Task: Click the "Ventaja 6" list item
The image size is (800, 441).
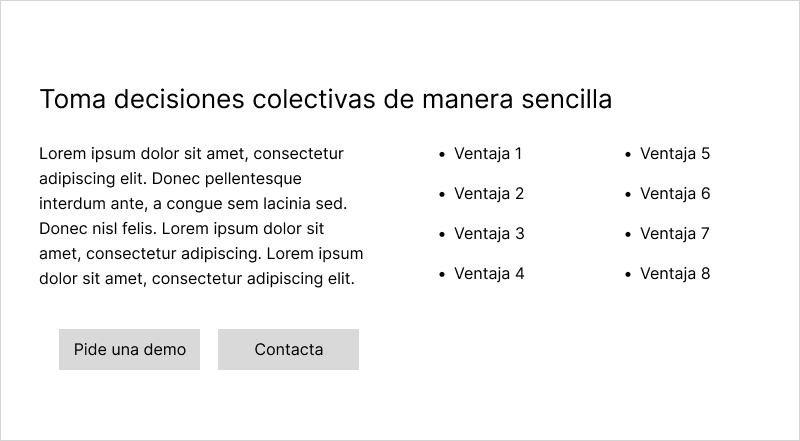Action: pos(675,194)
